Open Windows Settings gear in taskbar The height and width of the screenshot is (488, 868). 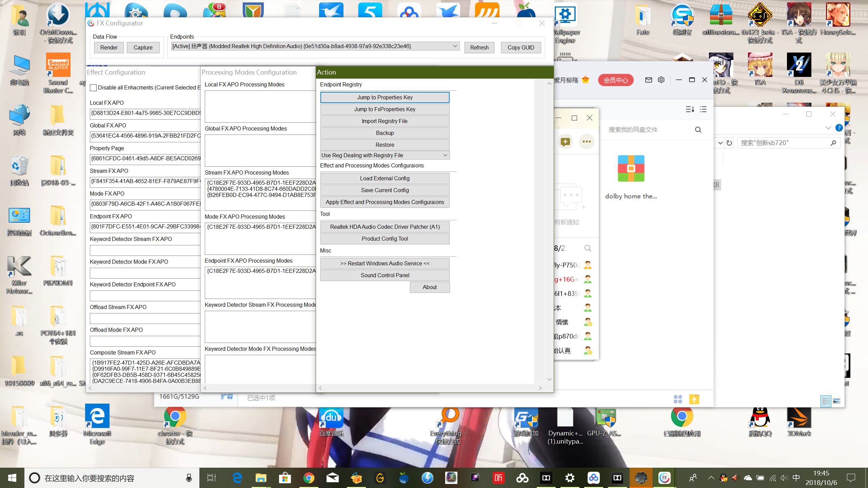pyautogui.click(x=570, y=478)
